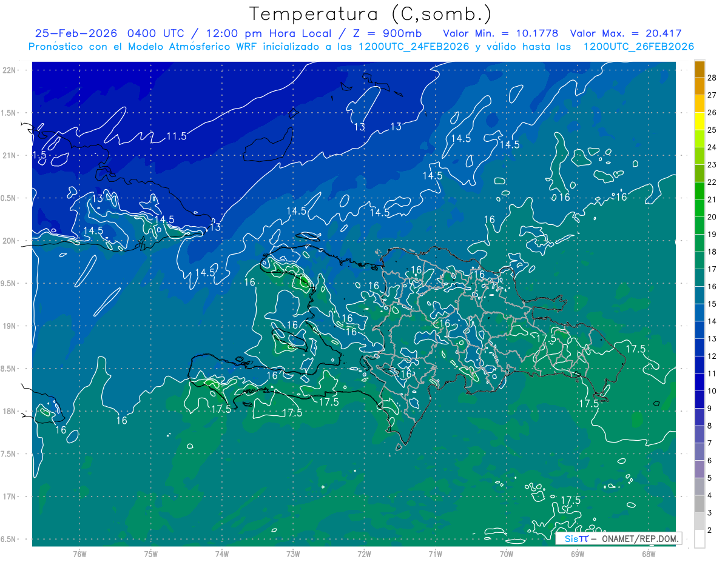This screenshot has width=728, height=562.
Task: Click the '22N' latitude axis label
Action: coord(9,70)
